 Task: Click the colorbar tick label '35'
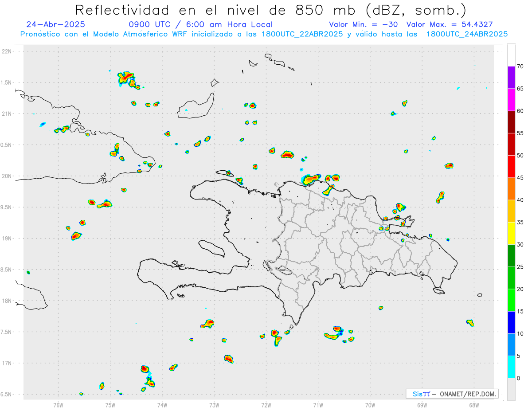coord(520,222)
